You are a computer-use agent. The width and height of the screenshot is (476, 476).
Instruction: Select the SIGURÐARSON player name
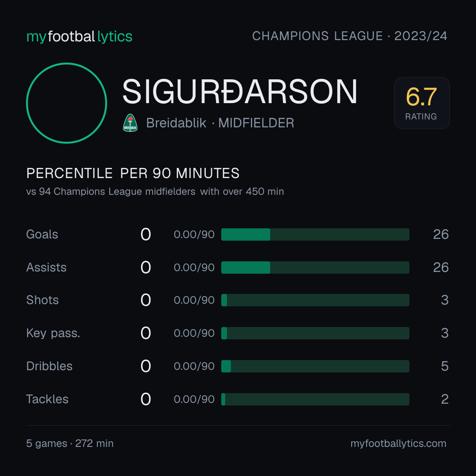240,92
